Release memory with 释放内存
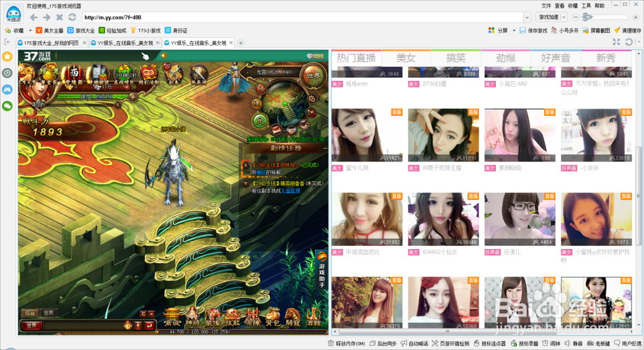The width and height of the screenshot is (644, 350). click(346, 344)
